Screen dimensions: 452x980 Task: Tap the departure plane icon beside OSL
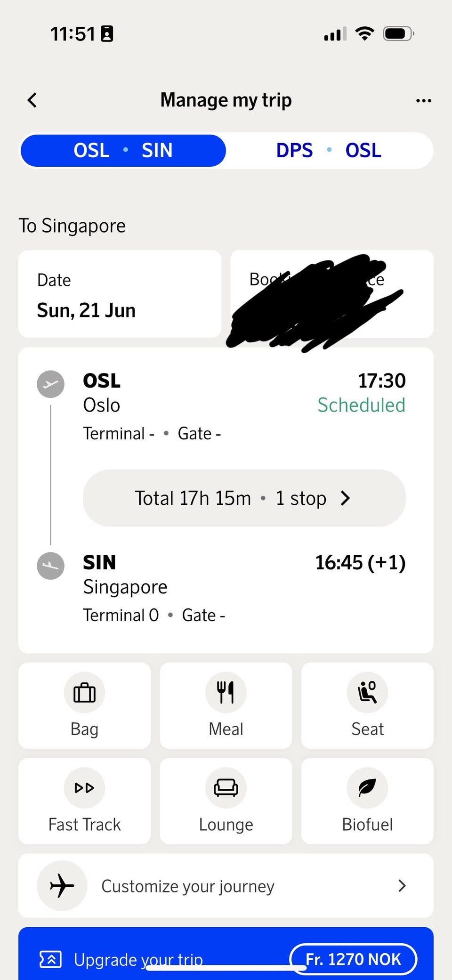click(x=50, y=384)
